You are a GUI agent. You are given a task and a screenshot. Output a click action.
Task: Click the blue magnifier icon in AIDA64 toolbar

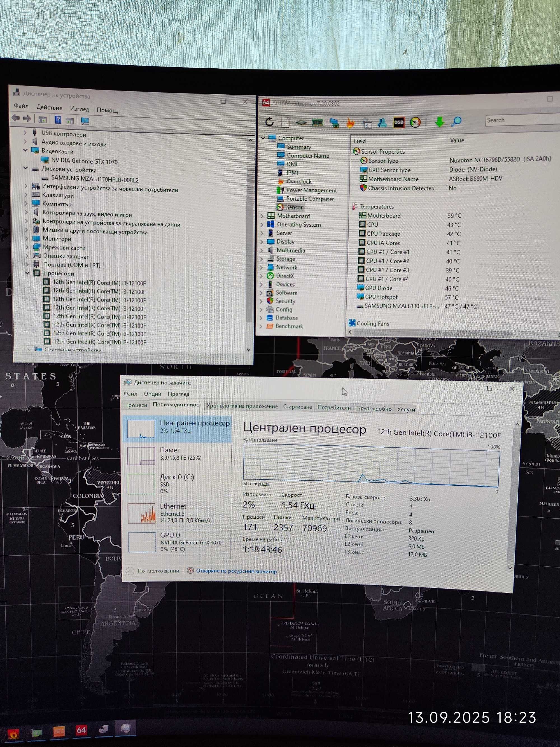(x=456, y=121)
